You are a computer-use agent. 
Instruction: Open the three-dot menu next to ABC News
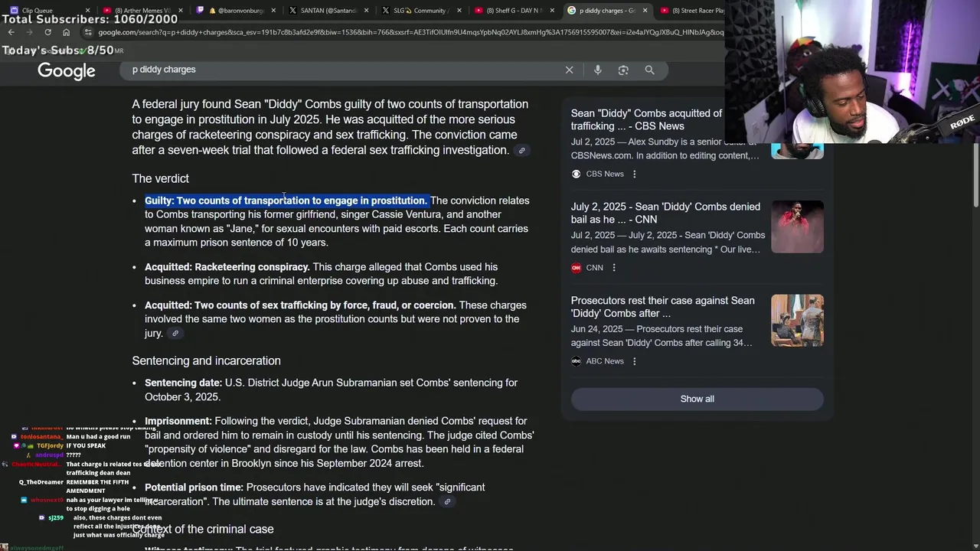[x=634, y=361]
